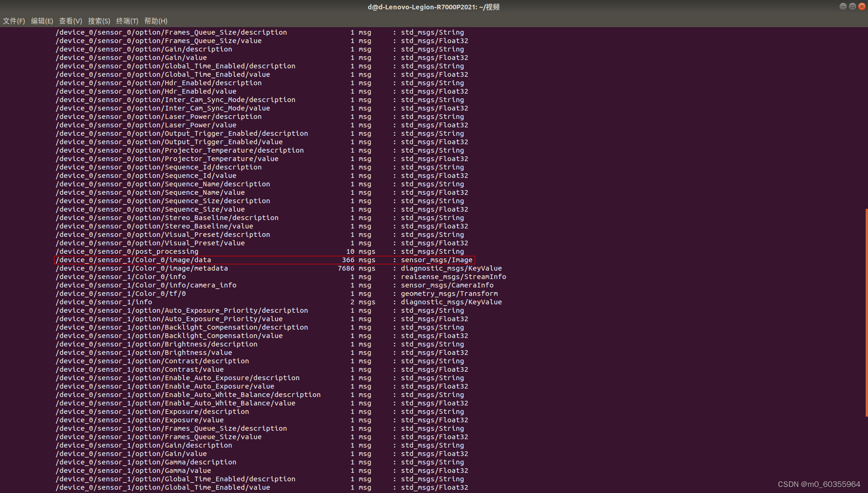Click the /device_0/sensor_1/Color_0/image/data line
868x493 pixels.
click(x=265, y=260)
